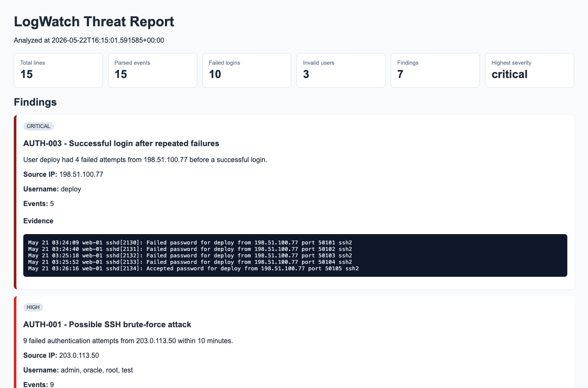Click the AUTH-003 finding title
Viewport: 588px width, 388px height.
tap(121, 144)
